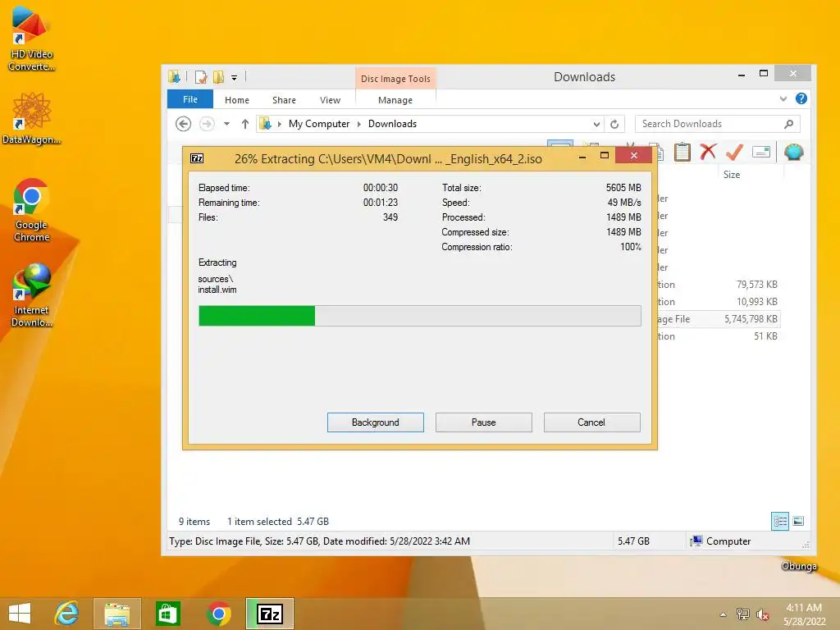Viewport: 840px width, 630px height.
Task: Switch to the Home ribbon tab
Action: pyautogui.click(x=237, y=100)
